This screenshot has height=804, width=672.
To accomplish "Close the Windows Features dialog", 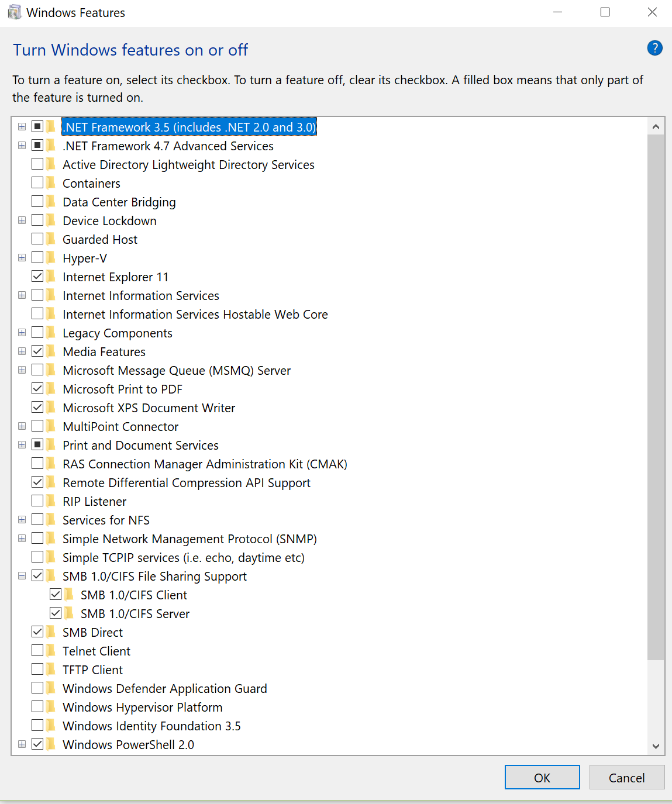I will point(652,12).
